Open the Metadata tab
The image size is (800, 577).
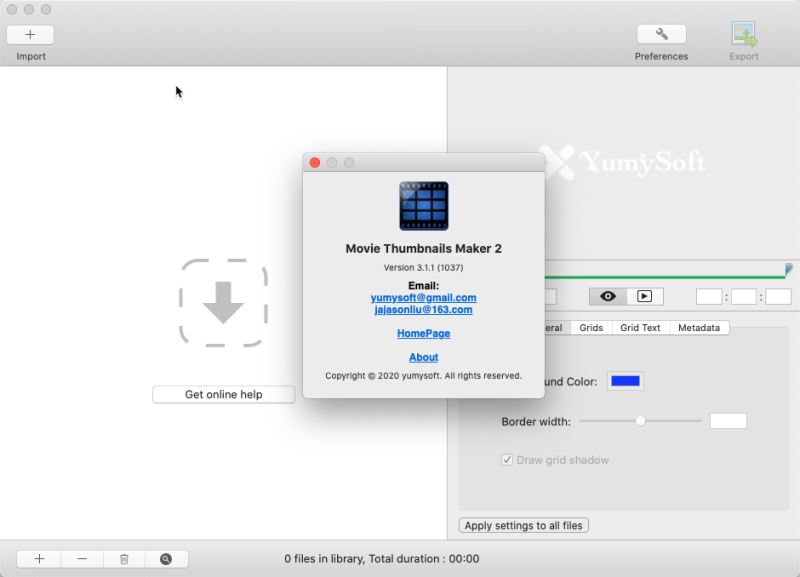699,328
